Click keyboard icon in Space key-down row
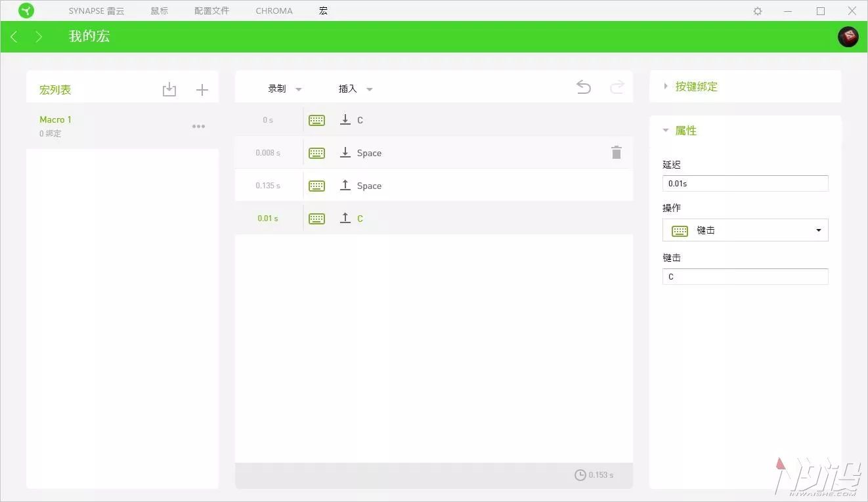Image resolution: width=868 pixels, height=502 pixels. coord(316,153)
